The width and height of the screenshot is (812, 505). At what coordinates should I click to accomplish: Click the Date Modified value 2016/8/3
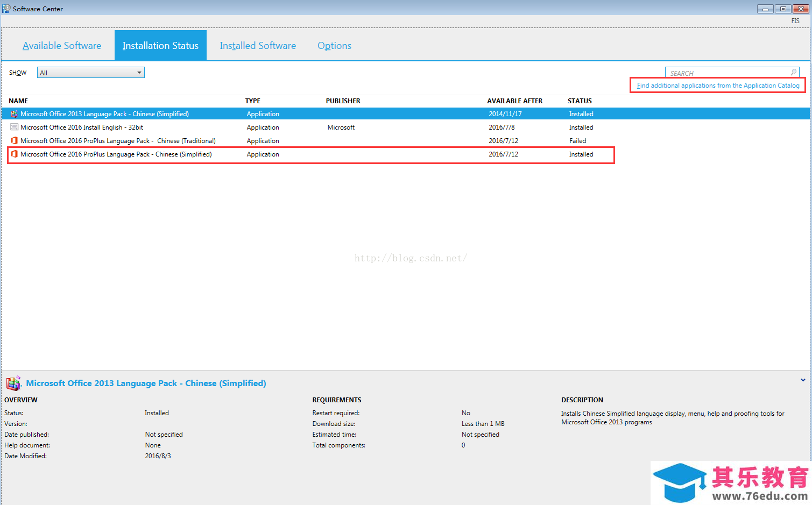pyautogui.click(x=158, y=456)
